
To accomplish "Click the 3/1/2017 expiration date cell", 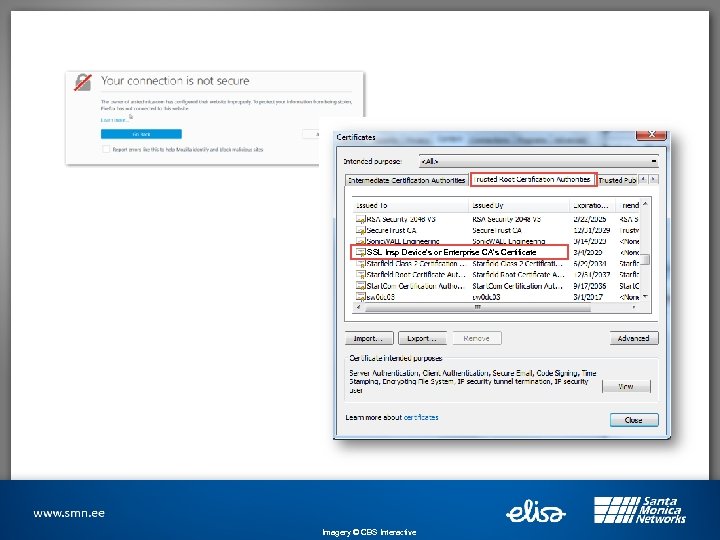I will pyautogui.click(x=588, y=297).
